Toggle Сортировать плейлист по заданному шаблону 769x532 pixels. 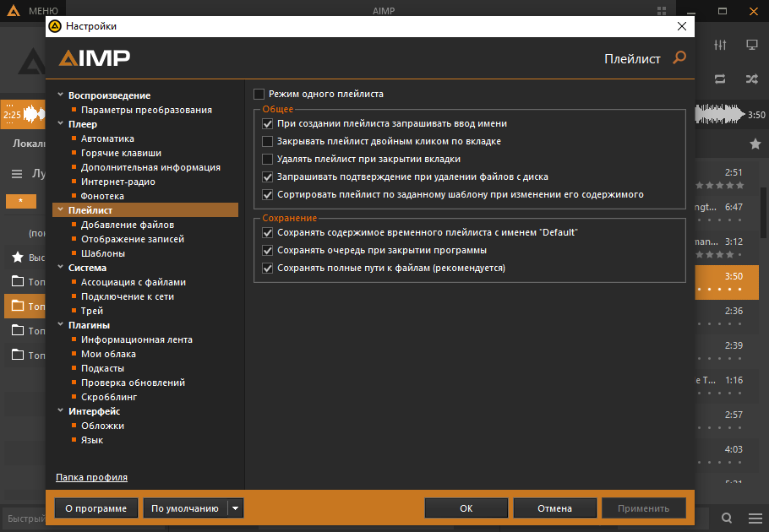click(x=267, y=194)
